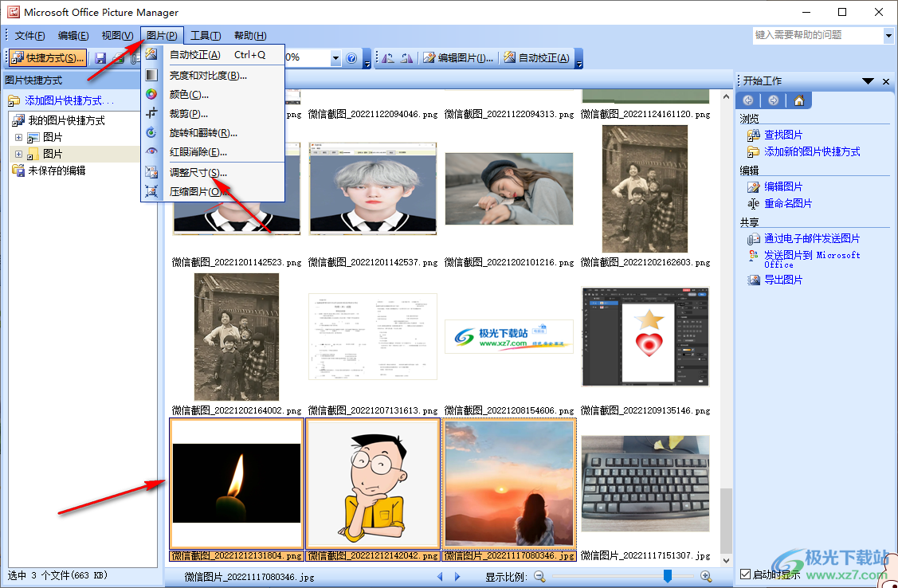This screenshot has height=588, width=898.
Task: Select 颜色(C)... in the picture menu
Action: pos(213,95)
